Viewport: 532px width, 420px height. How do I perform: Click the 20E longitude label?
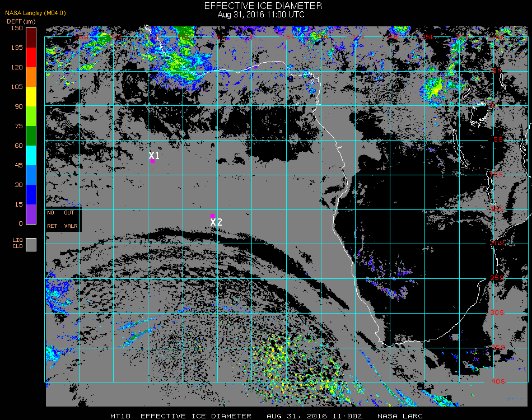click(394, 37)
